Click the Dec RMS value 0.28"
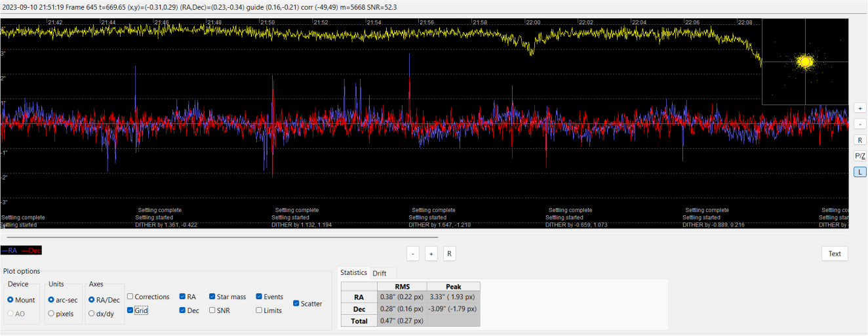 (402, 308)
